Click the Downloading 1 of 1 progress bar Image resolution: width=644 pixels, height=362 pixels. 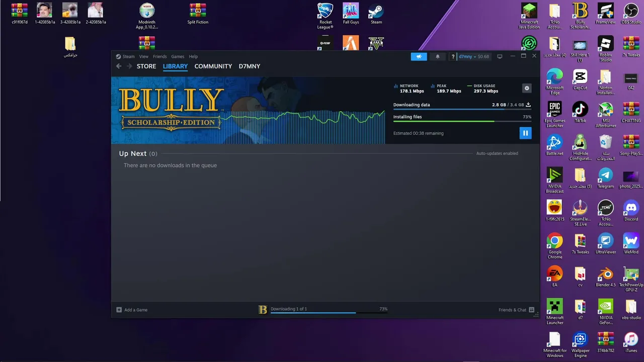click(x=329, y=313)
